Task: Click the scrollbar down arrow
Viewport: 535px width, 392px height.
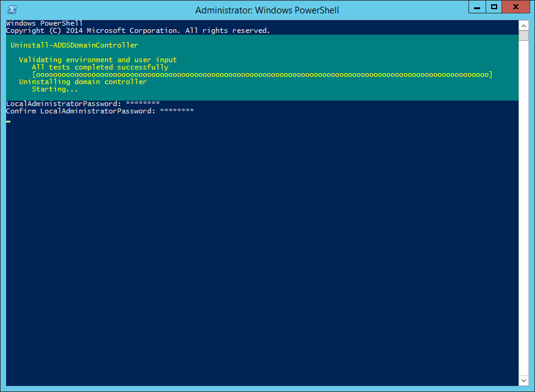Action: (x=523, y=380)
